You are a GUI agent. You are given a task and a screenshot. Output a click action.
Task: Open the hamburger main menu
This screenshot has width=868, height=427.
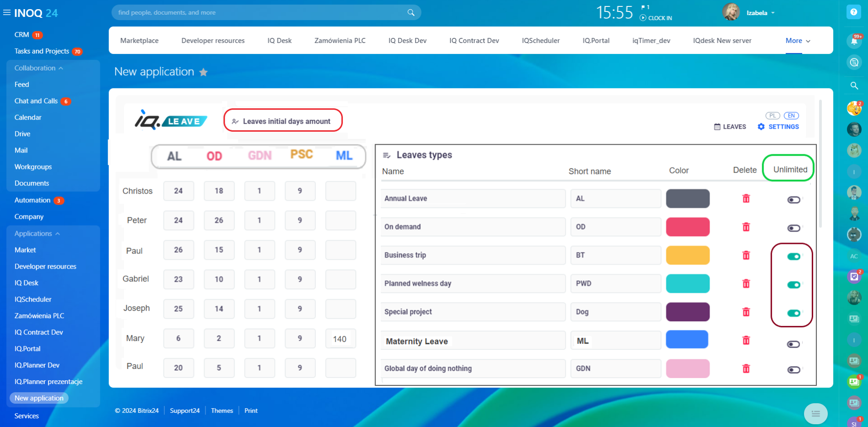[x=7, y=13]
